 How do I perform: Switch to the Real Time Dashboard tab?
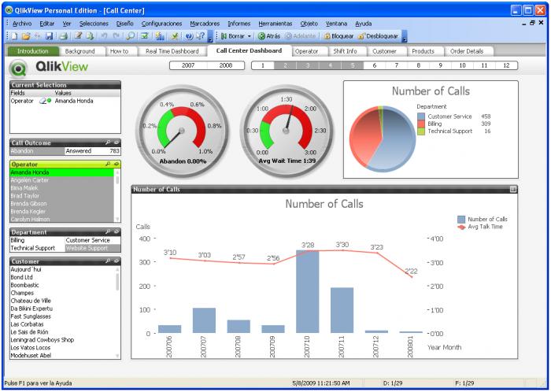pos(172,51)
